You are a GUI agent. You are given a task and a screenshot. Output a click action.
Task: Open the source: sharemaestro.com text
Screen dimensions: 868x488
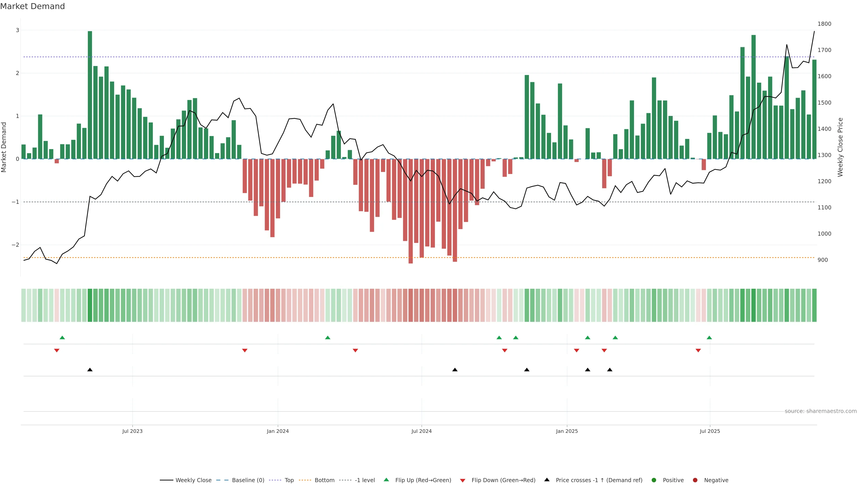(821, 411)
